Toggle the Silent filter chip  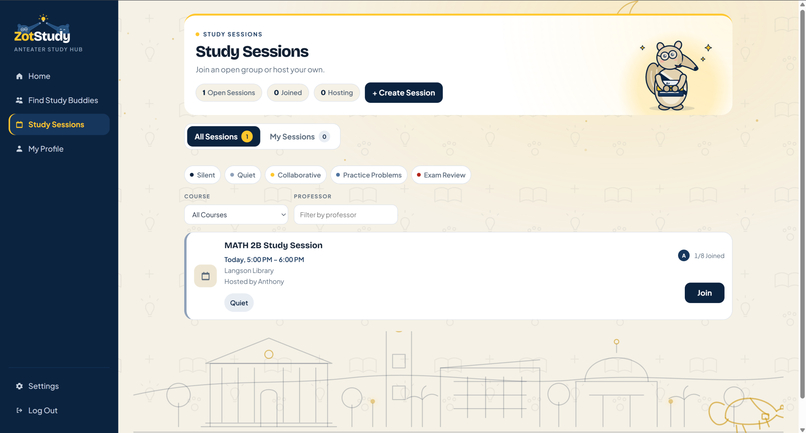coord(202,175)
